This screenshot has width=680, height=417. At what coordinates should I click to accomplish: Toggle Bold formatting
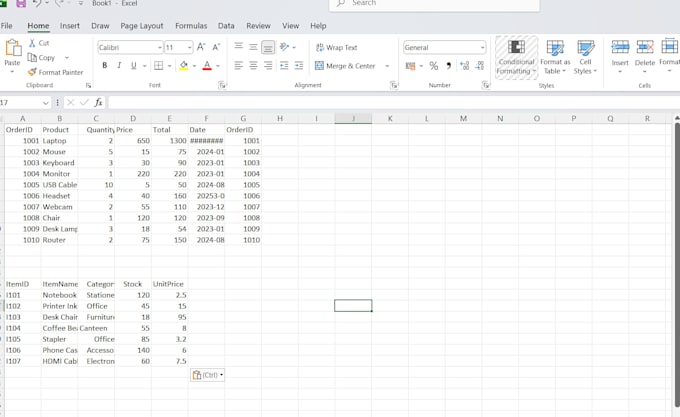(x=105, y=65)
